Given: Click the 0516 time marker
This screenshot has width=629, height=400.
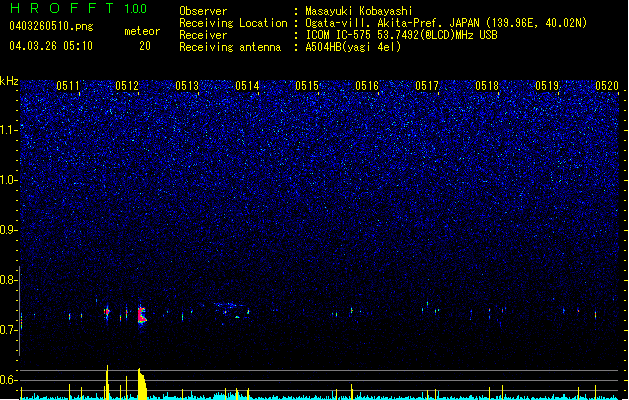Looking at the screenshot, I should (x=367, y=86).
